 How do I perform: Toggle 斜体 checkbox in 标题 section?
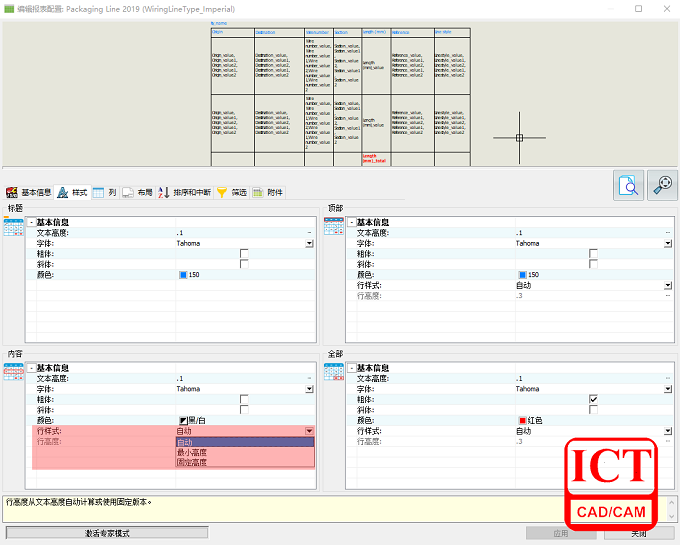244,264
